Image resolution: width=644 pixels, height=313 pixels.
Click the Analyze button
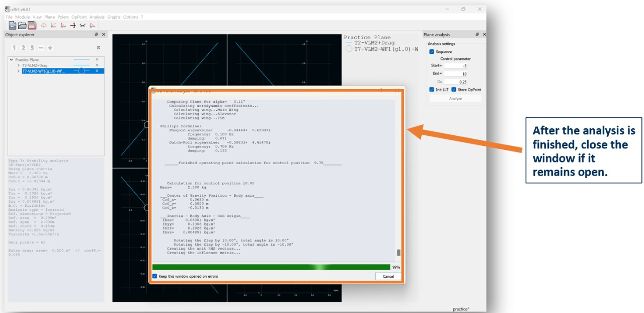pos(455,99)
